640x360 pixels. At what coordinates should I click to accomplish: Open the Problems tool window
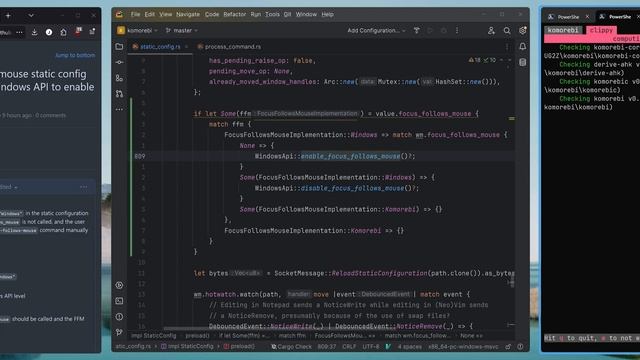[119, 317]
